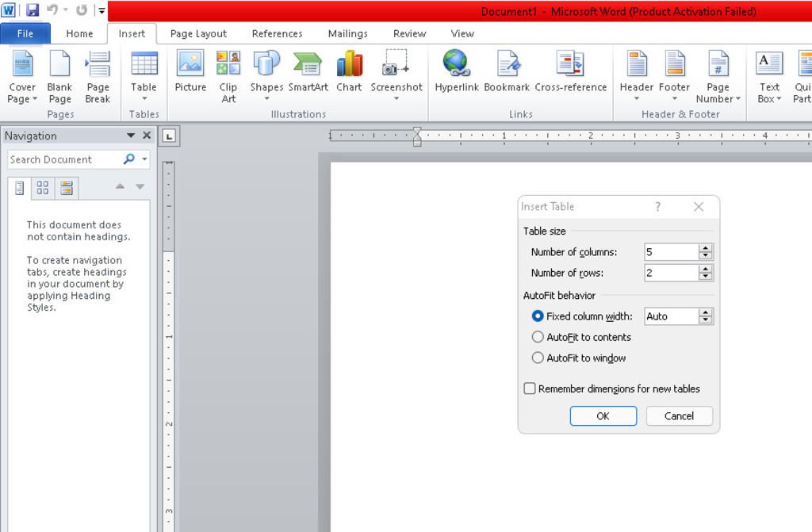Adjust the fixed column width spinner
Screen dimensions: 812x532
pos(705,316)
